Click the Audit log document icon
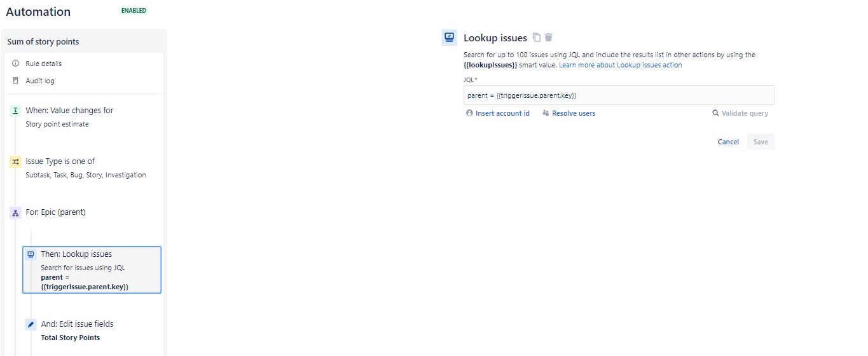 (16, 81)
